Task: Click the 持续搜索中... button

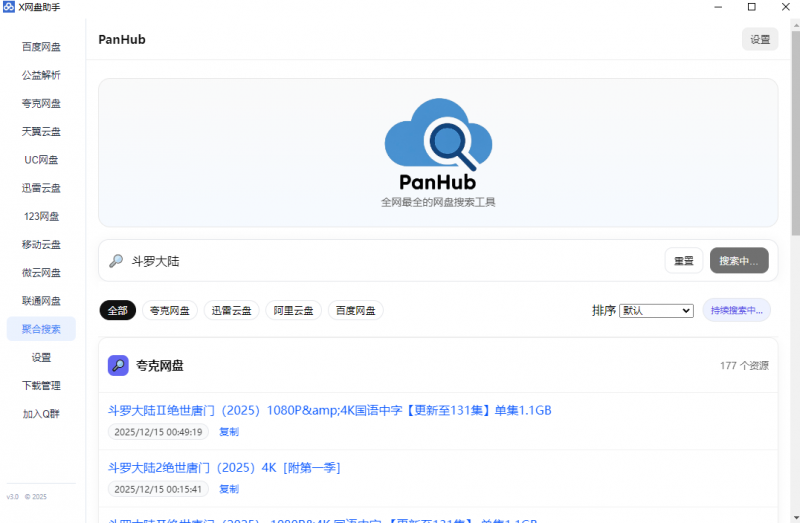Action: coord(736,310)
